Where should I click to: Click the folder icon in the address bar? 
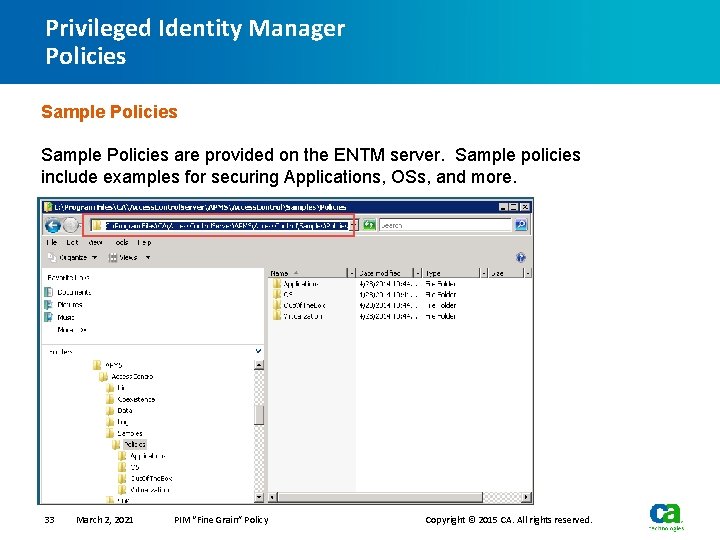pyautogui.click(x=97, y=225)
